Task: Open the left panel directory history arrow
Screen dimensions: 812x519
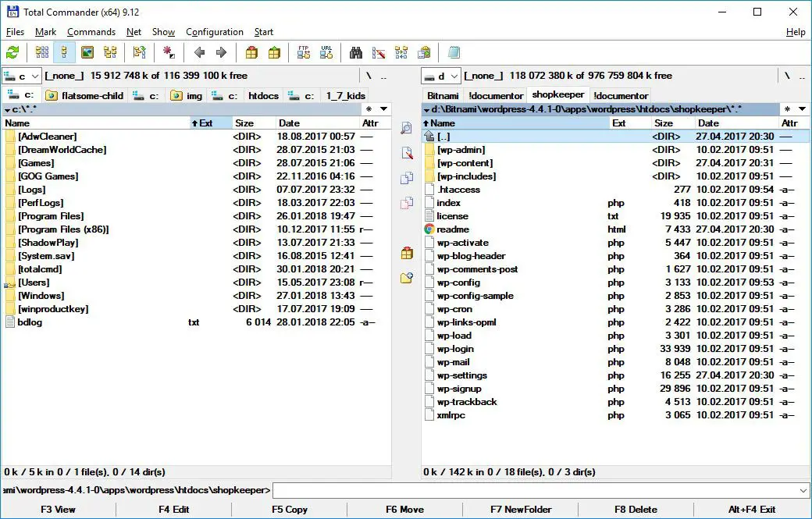Action: [x=383, y=108]
